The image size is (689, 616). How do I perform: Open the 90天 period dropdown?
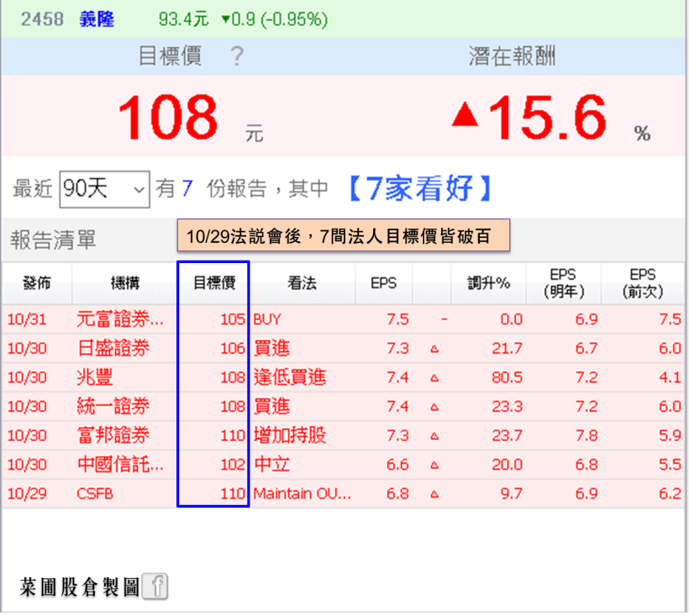(104, 189)
